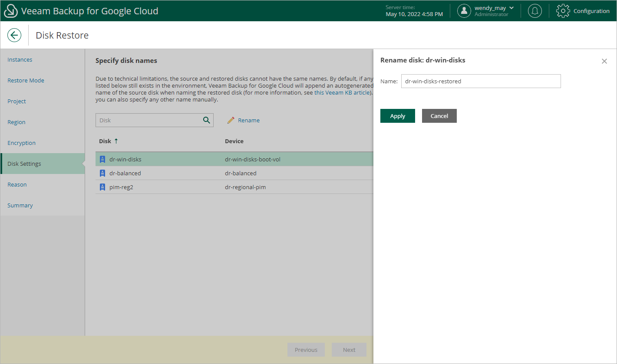Click the pencil Rename icon

tap(231, 120)
